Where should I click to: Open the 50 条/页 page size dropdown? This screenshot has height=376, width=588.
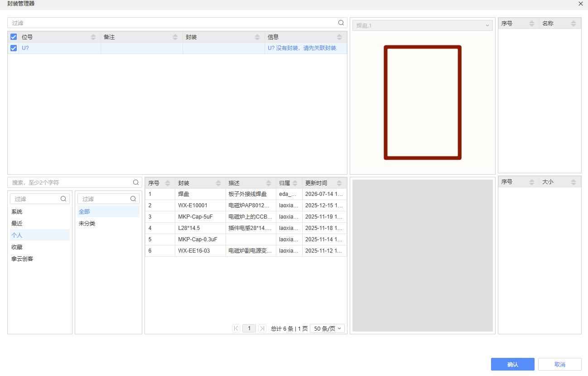coord(328,328)
